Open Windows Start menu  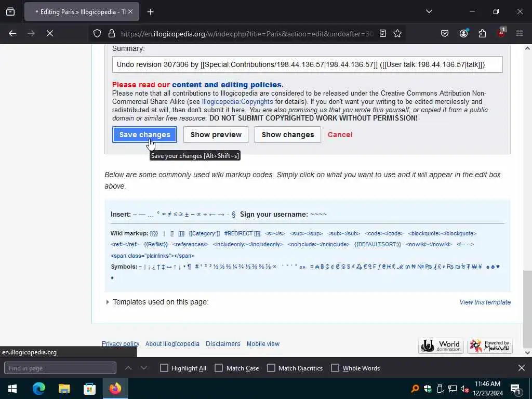[x=12, y=389]
